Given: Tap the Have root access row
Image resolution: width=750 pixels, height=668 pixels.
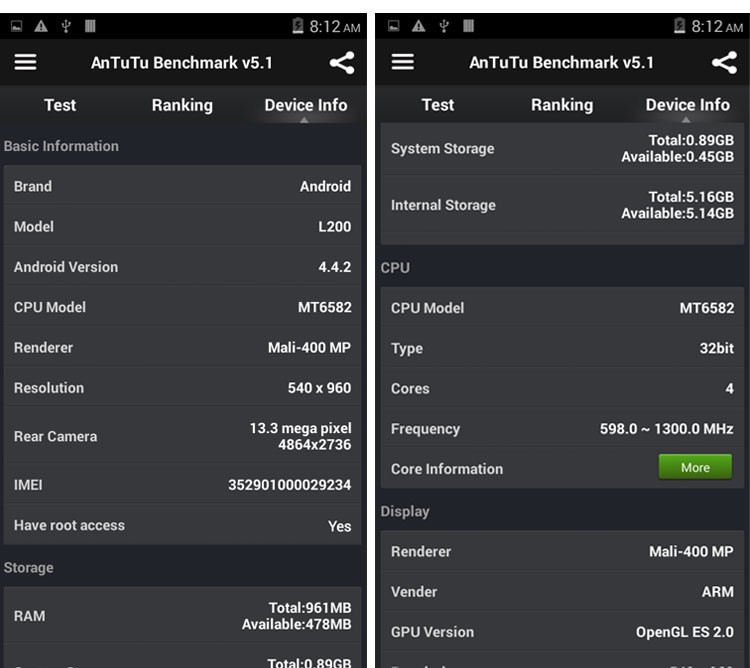Looking at the screenshot, I should point(182,525).
